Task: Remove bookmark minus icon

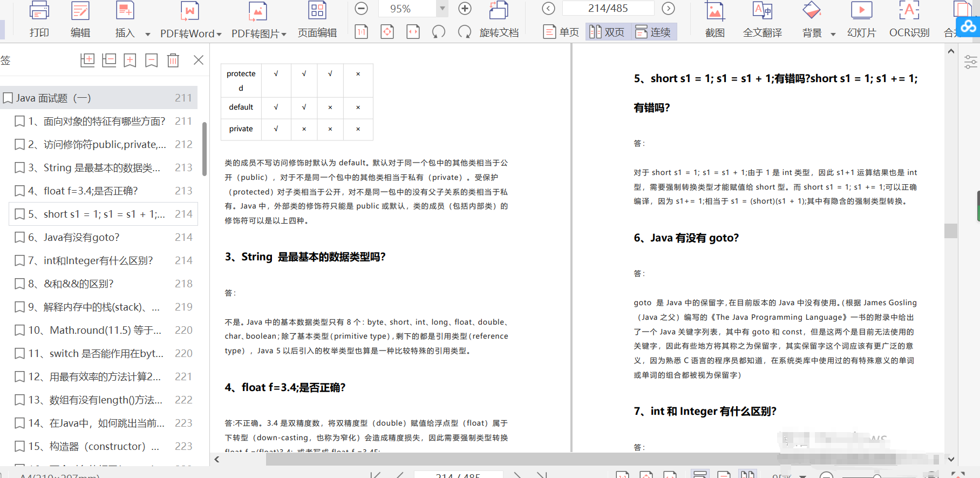Action: coord(152,60)
